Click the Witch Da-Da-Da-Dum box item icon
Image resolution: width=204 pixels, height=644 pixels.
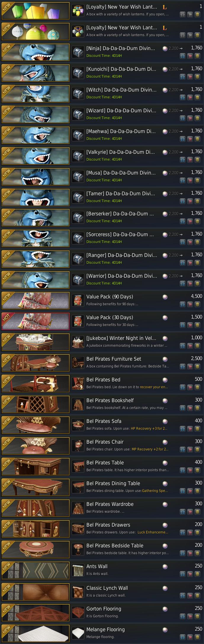(x=78, y=93)
